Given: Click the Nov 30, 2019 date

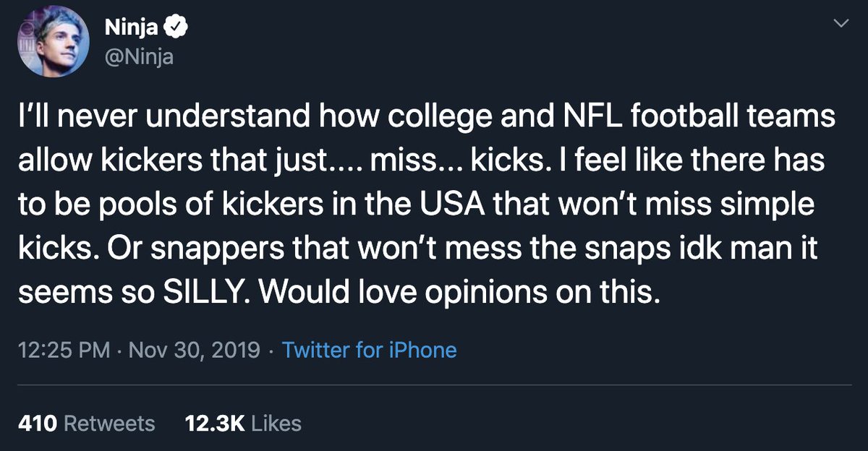Looking at the screenshot, I should pos(193,351).
